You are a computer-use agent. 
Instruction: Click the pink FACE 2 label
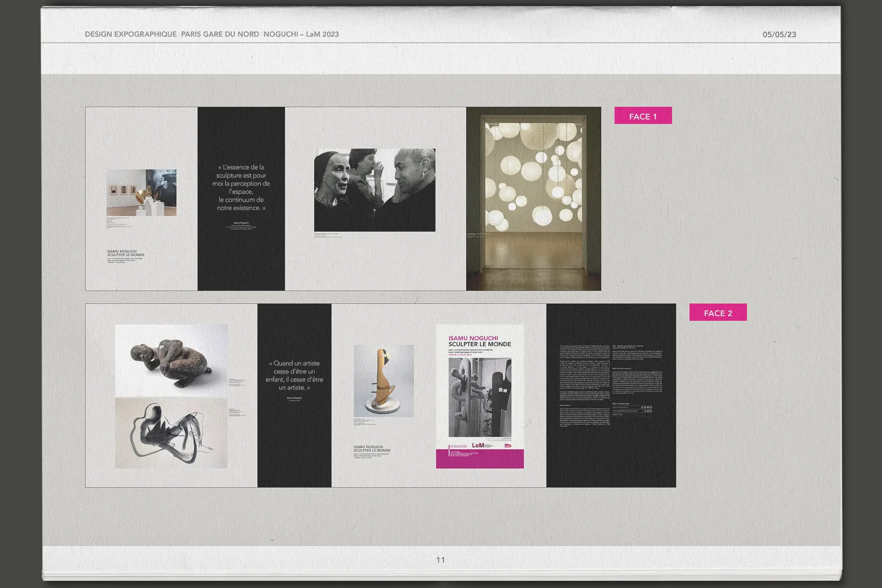pos(718,312)
